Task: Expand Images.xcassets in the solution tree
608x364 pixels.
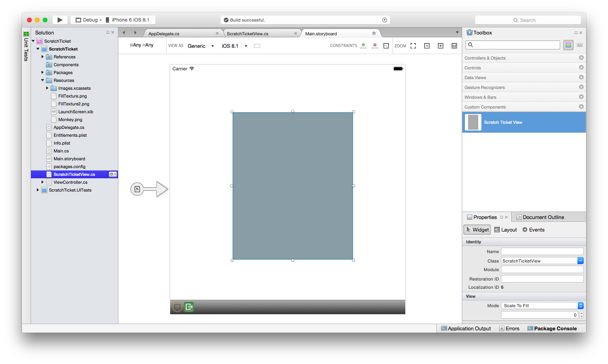Action: (x=47, y=88)
